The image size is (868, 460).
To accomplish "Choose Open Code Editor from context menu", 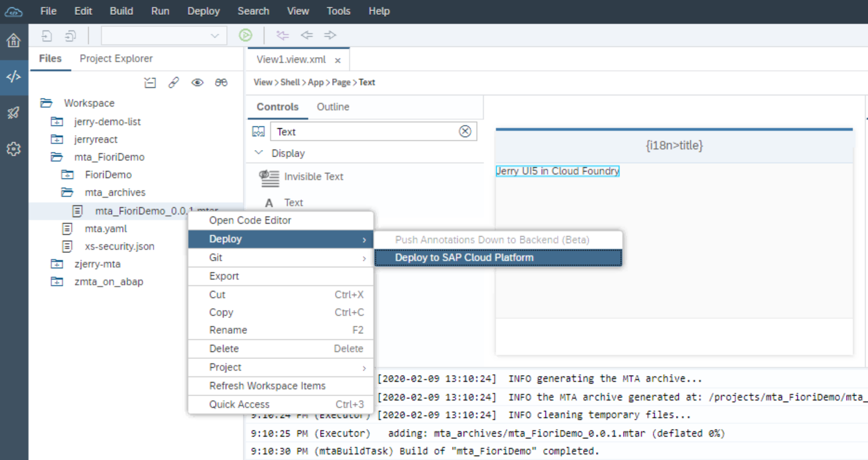I will (281, 221).
